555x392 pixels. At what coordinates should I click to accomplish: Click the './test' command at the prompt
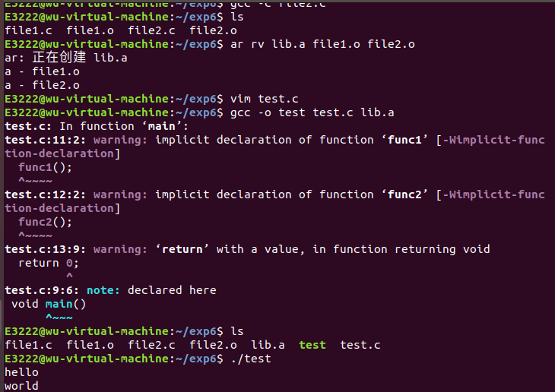coord(250,359)
